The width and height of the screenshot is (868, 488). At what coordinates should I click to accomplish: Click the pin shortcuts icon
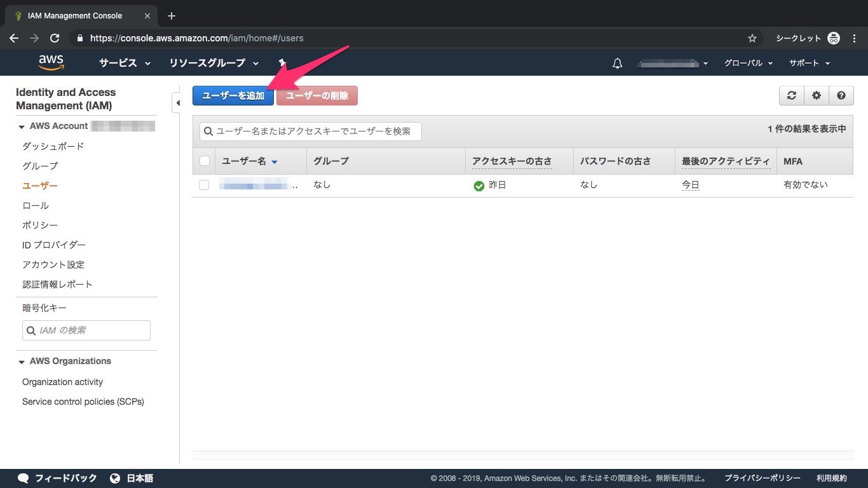[x=282, y=63]
